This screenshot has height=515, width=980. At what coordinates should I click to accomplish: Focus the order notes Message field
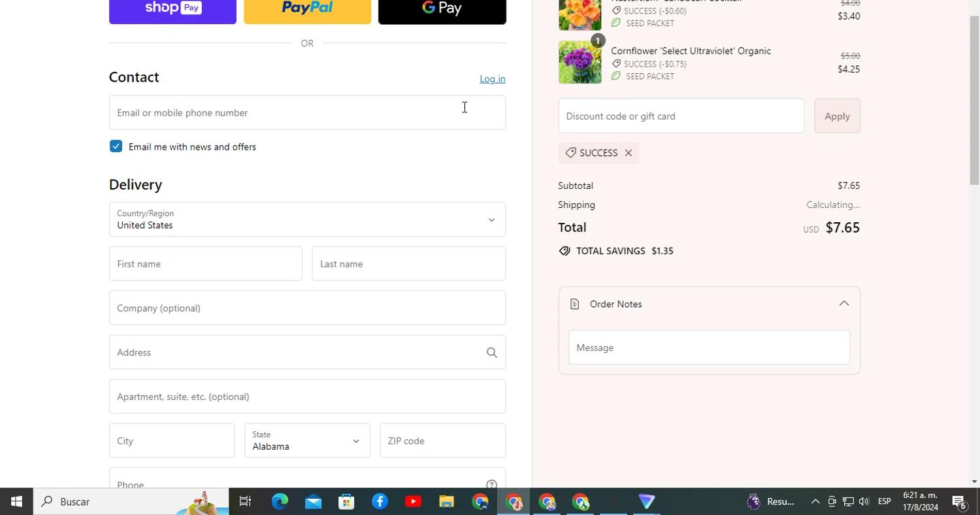click(709, 348)
